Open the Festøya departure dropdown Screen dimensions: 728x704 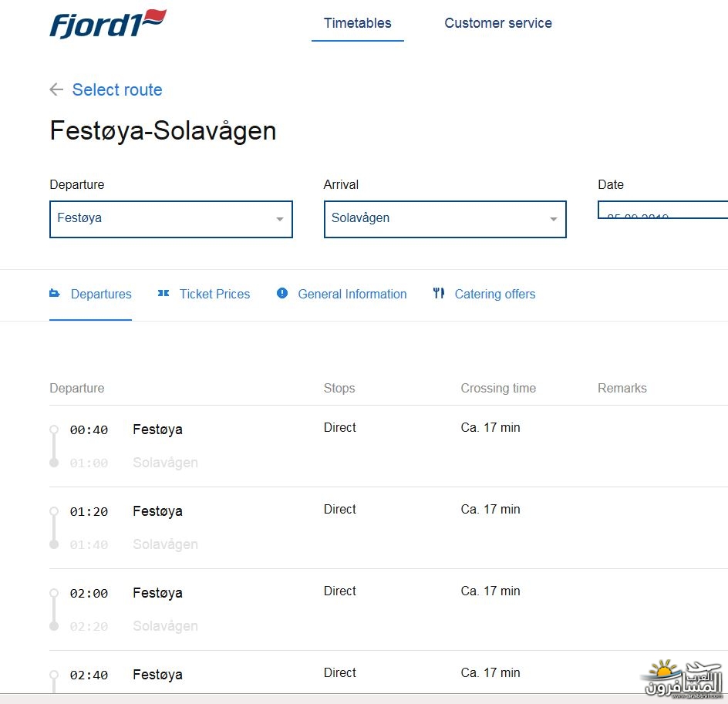[x=170, y=219]
